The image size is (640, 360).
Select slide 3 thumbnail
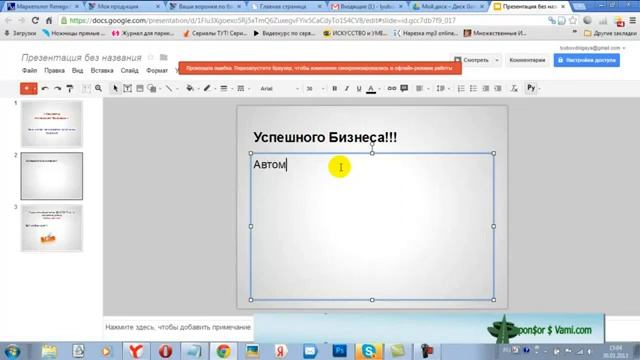point(52,228)
